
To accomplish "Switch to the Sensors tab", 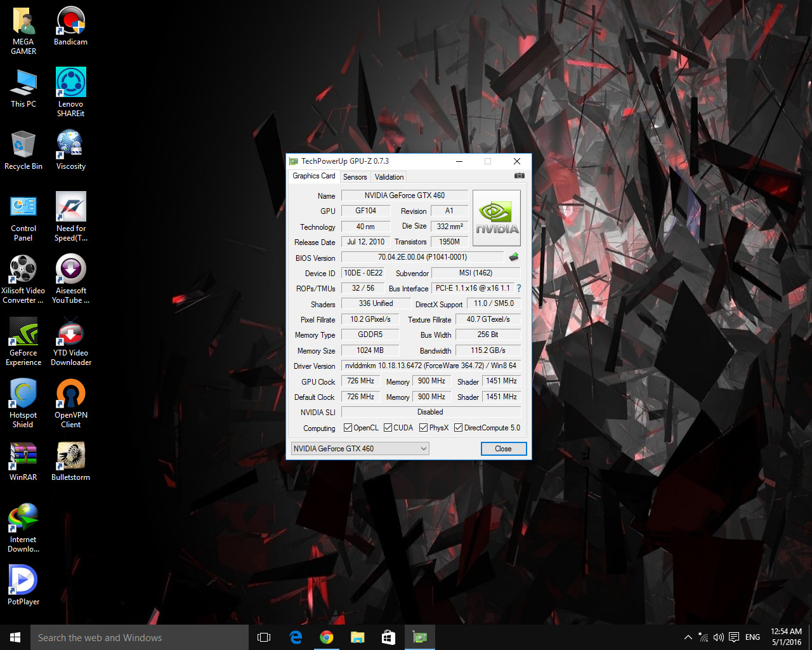I will point(355,177).
